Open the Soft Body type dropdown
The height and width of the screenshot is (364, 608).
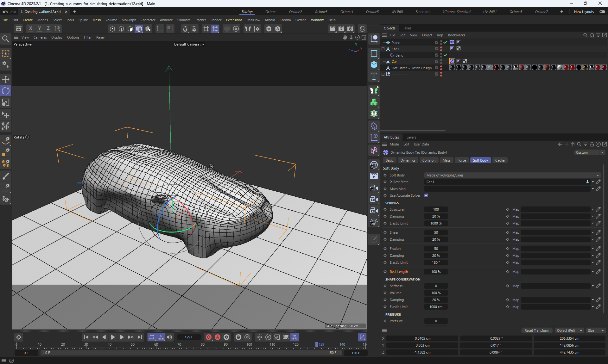coord(512,175)
